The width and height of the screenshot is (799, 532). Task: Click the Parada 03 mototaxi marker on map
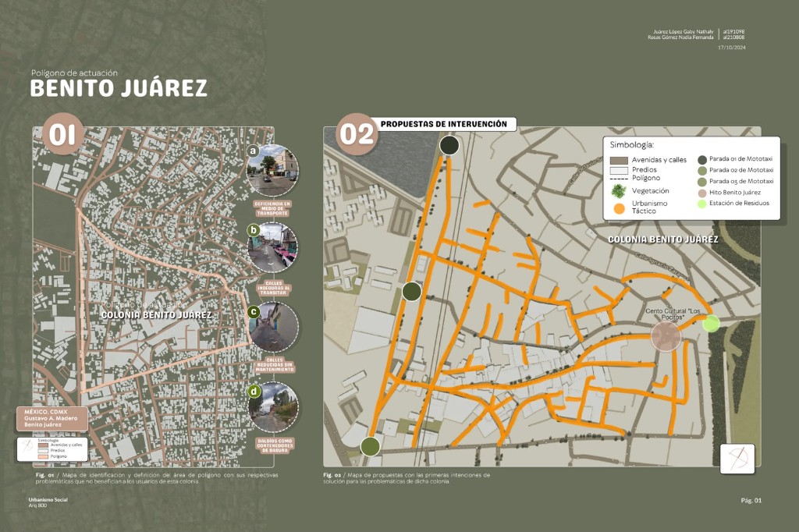click(370, 446)
